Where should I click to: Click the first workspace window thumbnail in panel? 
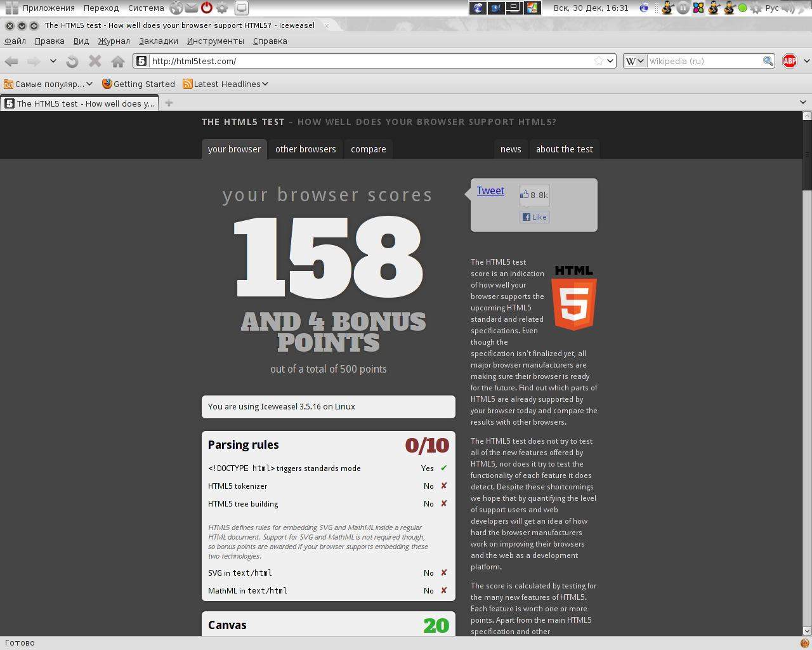478,8
